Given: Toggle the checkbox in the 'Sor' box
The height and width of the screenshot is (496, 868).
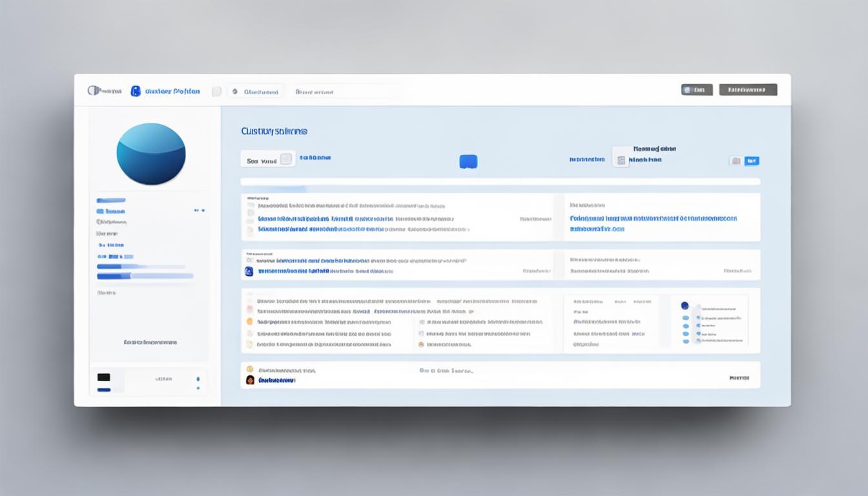Looking at the screenshot, I should click(285, 160).
